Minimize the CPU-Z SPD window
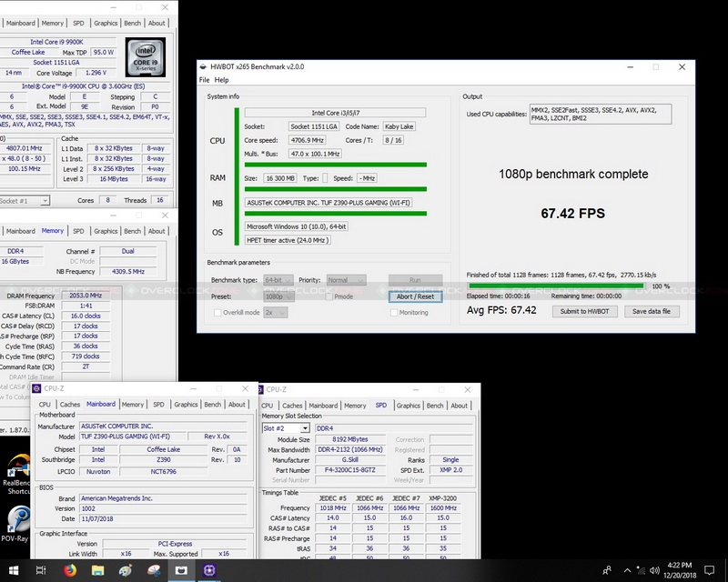Viewport: 728px width, 582px height. tap(416, 389)
